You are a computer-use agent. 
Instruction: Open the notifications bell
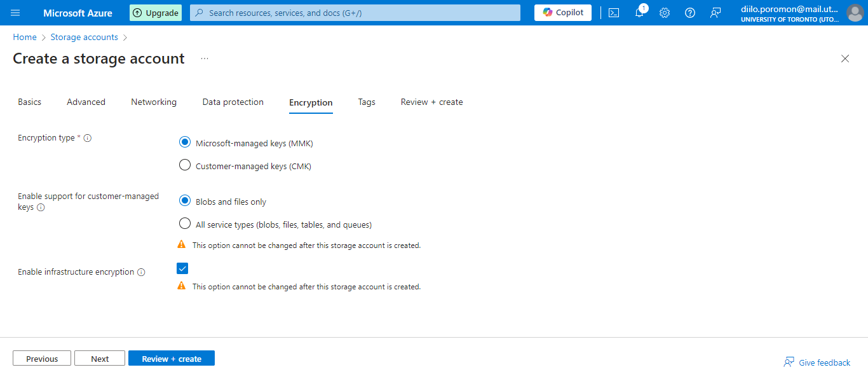pos(639,13)
